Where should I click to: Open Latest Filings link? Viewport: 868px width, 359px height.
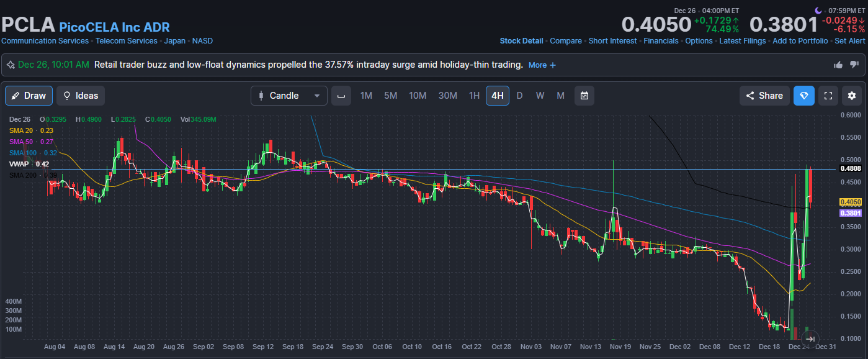pyautogui.click(x=743, y=41)
